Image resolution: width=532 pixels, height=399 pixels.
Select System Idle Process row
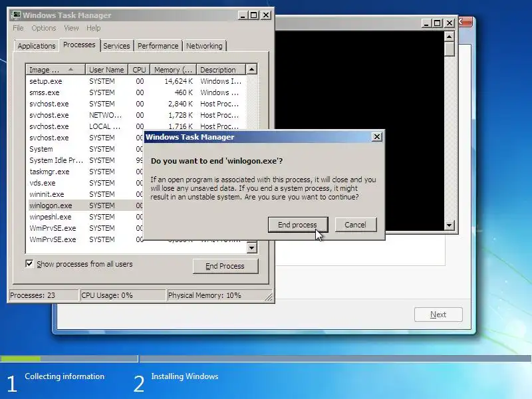[85, 160]
